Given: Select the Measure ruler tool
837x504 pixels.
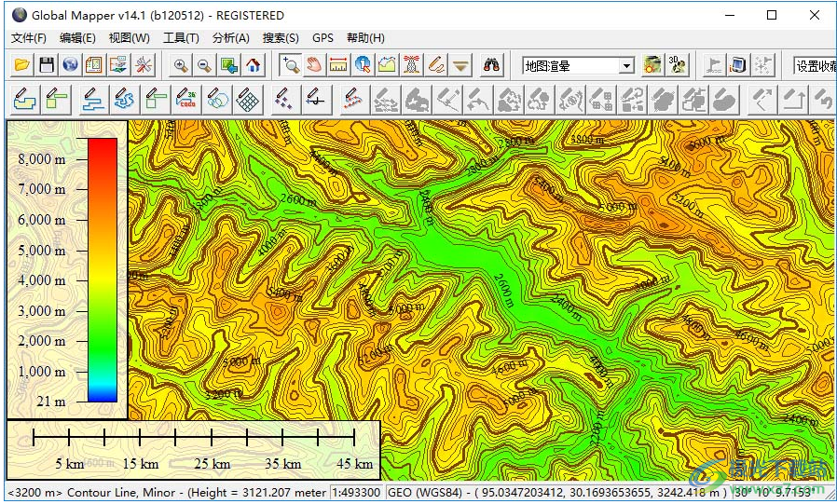Looking at the screenshot, I should 338,65.
